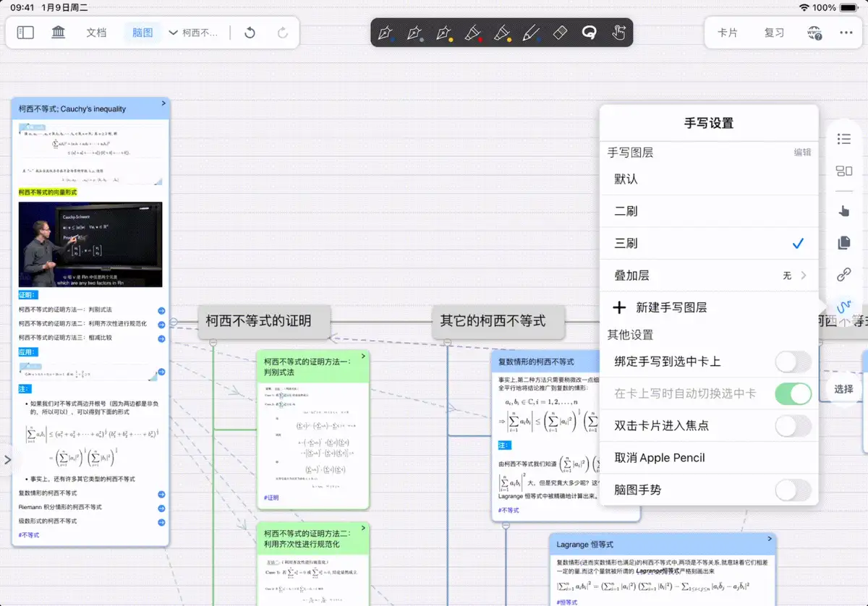Select the pen tool with gray dot
The height and width of the screenshot is (606, 868).
[415, 33]
